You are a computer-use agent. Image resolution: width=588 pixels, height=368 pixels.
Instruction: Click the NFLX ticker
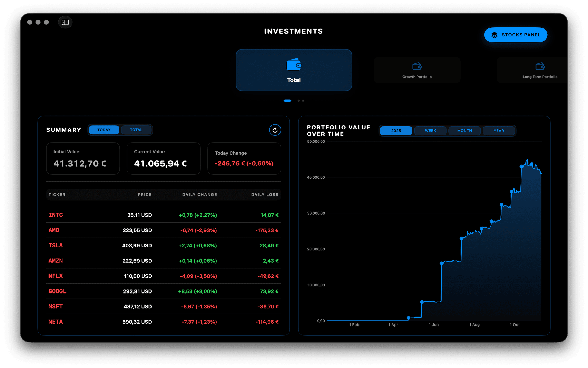click(56, 276)
